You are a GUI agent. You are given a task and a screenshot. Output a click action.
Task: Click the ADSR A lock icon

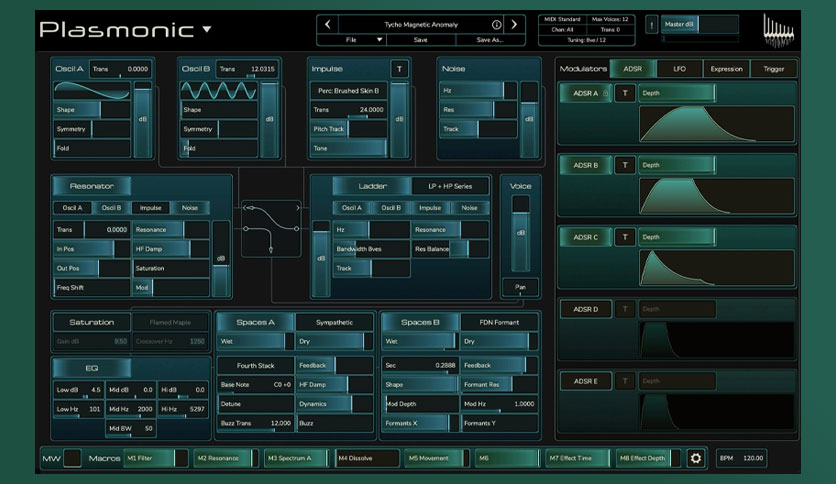[x=605, y=93]
